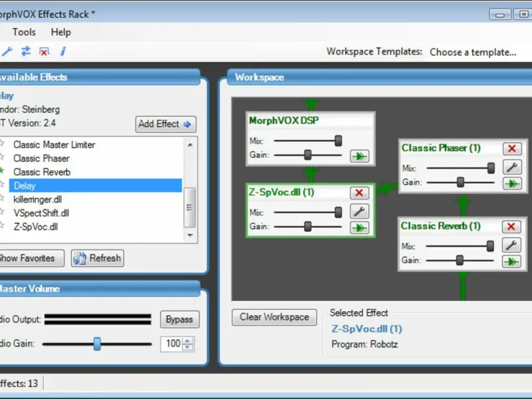The height and width of the screenshot is (399, 532).
Task: Open Z-SpVoc.dll (1) wrench settings
Action: 359,211
